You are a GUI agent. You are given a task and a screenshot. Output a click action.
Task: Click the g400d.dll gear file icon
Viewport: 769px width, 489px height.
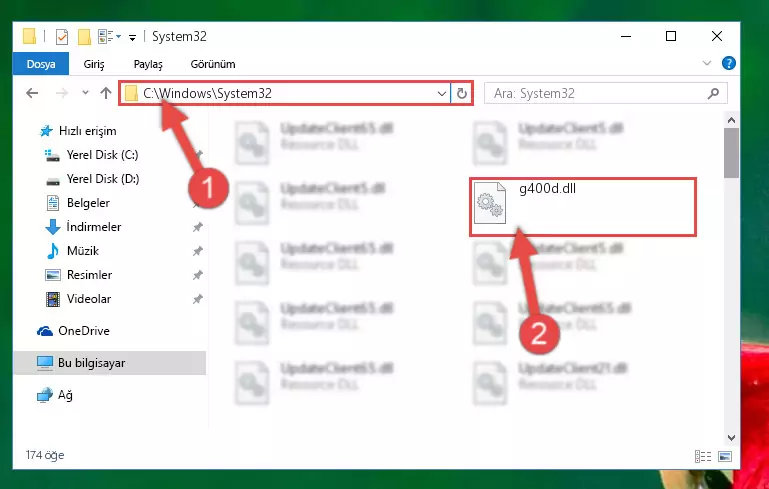(x=490, y=203)
